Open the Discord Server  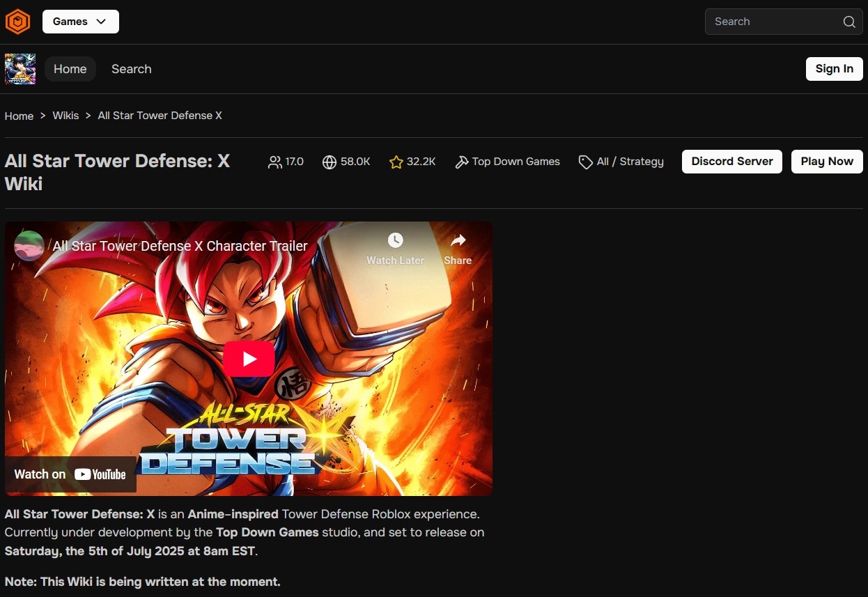[x=731, y=161]
